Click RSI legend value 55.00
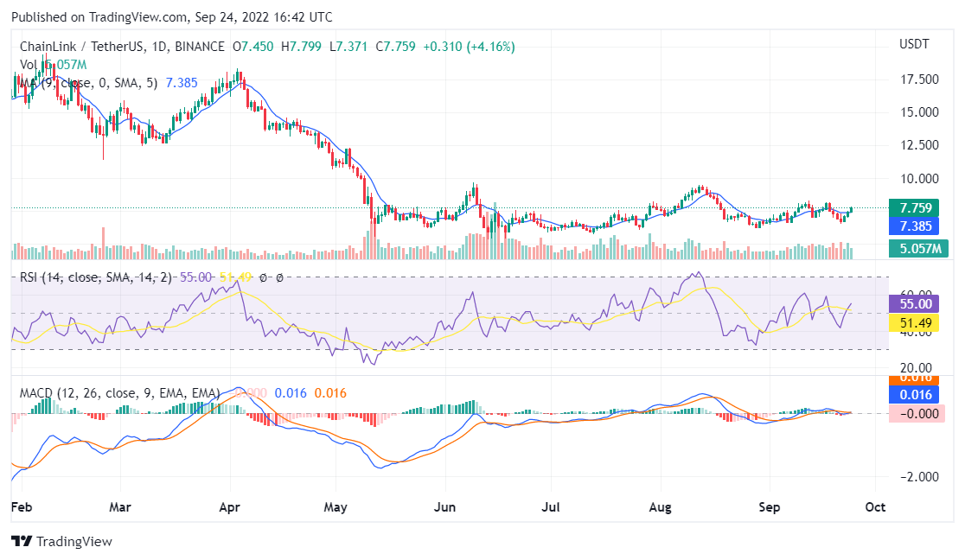 point(195,277)
